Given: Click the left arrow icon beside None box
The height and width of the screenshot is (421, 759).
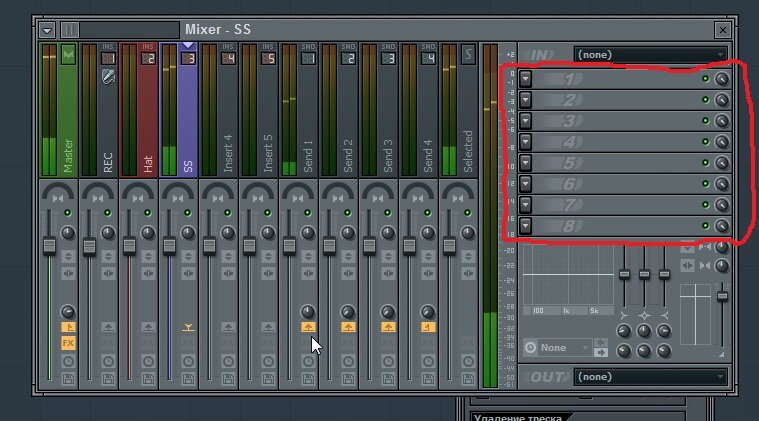Looking at the screenshot, I should coord(601,343).
